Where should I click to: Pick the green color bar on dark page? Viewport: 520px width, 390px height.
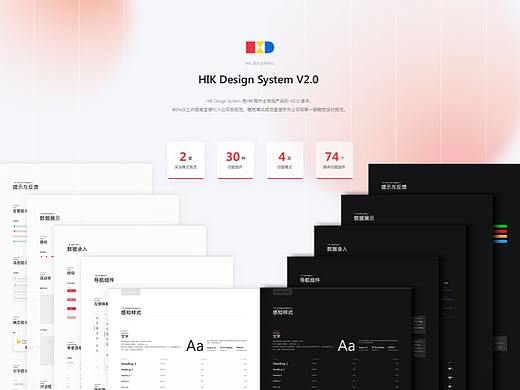[500, 226]
